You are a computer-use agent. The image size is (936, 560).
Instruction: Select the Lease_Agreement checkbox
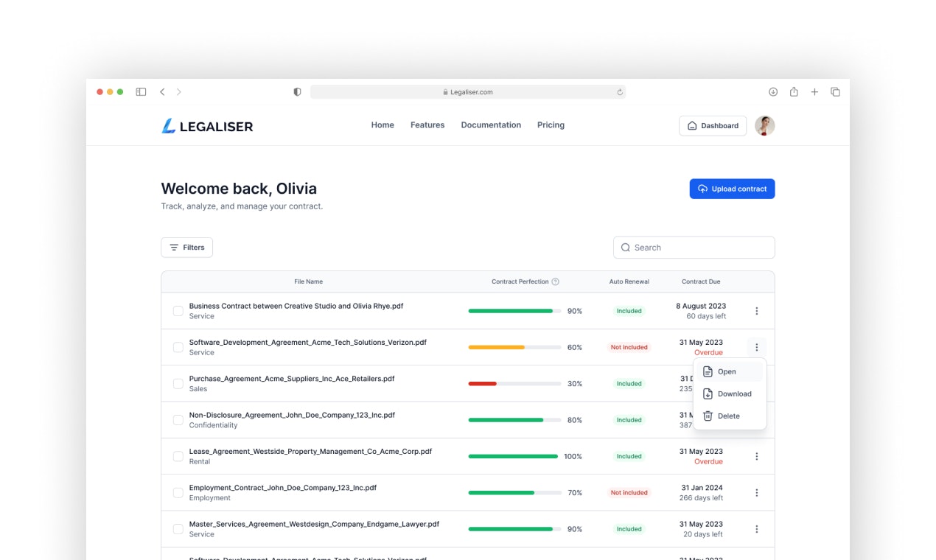click(178, 456)
